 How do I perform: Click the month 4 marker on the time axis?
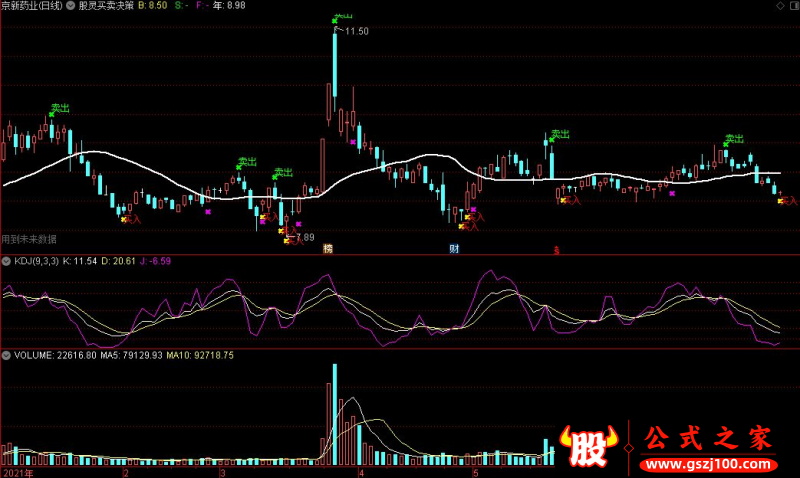click(361, 473)
